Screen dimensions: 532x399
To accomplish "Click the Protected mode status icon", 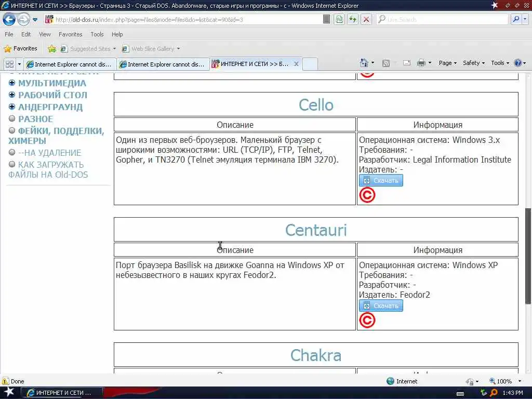I will click(x=470, y=382).
